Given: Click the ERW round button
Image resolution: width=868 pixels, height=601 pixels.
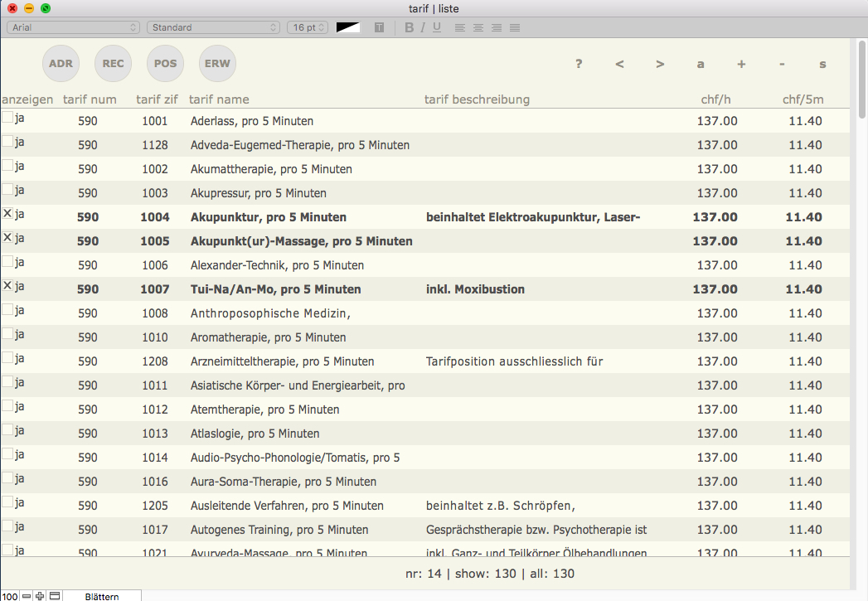Looking at the screenshot, I should [218, 64].
